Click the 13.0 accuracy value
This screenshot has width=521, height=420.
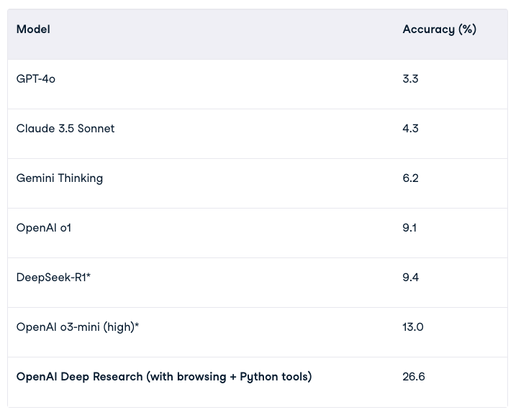point(413,327)
